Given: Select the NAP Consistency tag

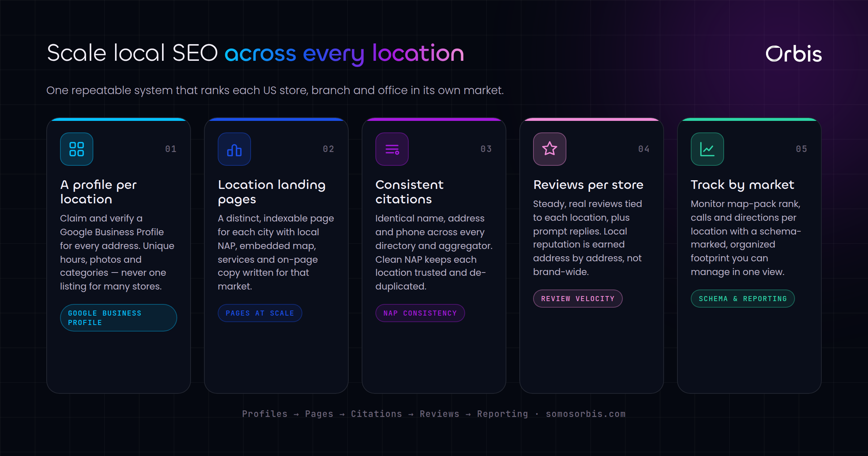Looking at the screenshot, I should pos(420,313).
